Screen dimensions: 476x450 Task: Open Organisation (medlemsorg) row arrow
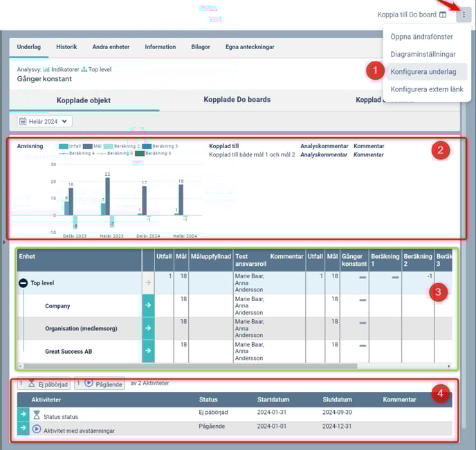[149, 329]
